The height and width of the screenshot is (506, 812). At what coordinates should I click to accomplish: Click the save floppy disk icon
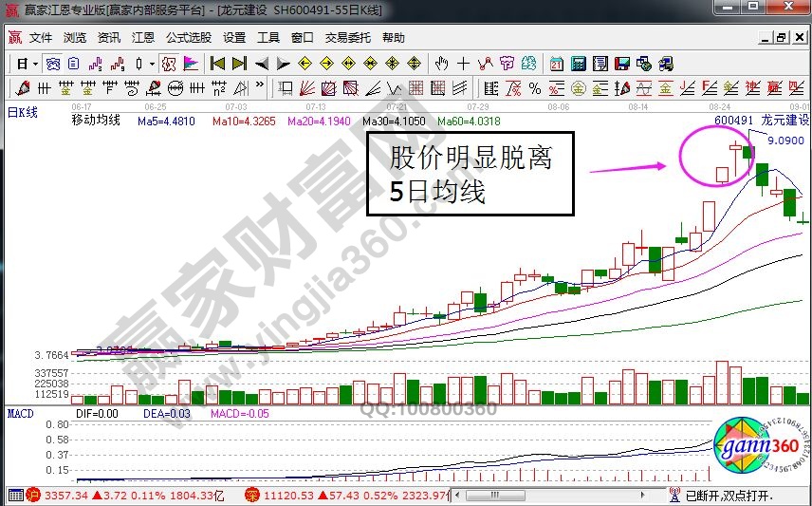[x=622, y=64]
